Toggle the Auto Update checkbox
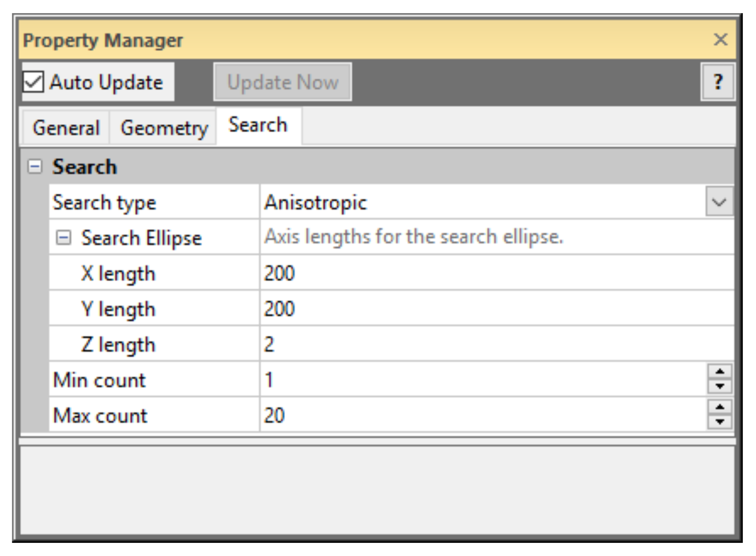The image size is (756, 556). (34, 82)
